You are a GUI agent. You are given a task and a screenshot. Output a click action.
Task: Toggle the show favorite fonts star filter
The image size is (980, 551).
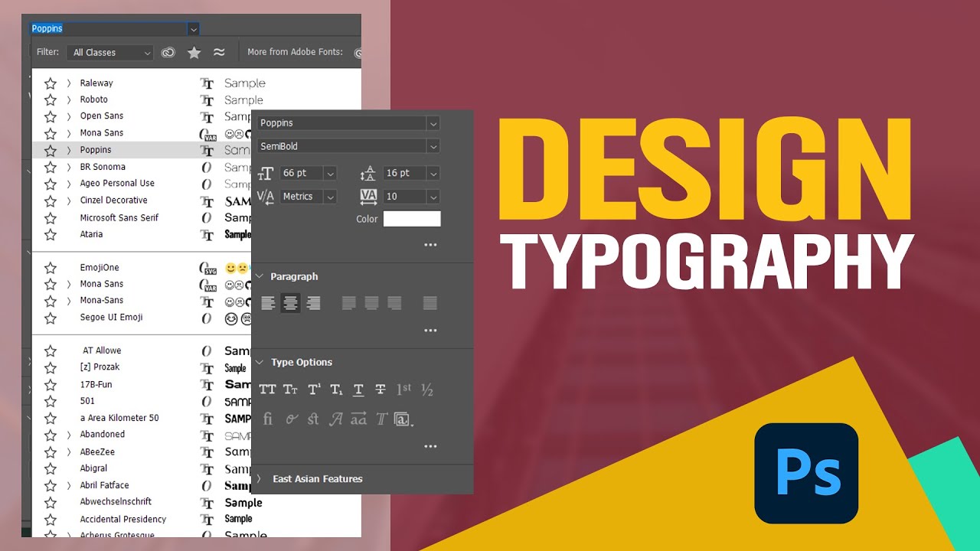tap(194, 52)
